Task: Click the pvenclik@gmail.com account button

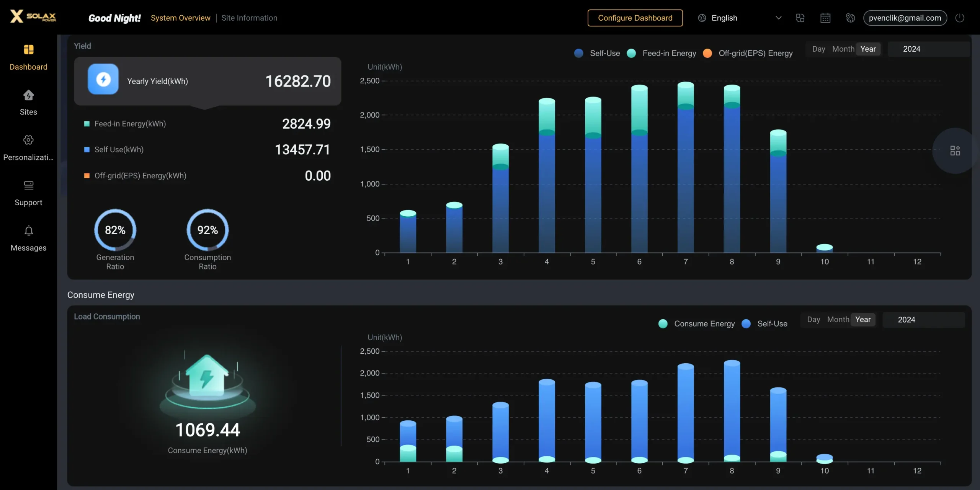Action: (905, 18)
